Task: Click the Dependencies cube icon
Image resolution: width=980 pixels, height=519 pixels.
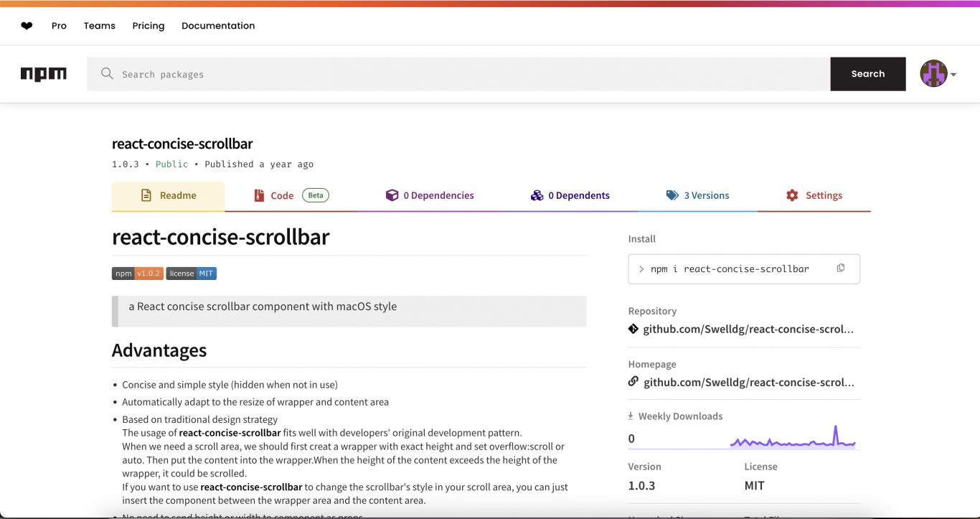Action: [392, 195]
